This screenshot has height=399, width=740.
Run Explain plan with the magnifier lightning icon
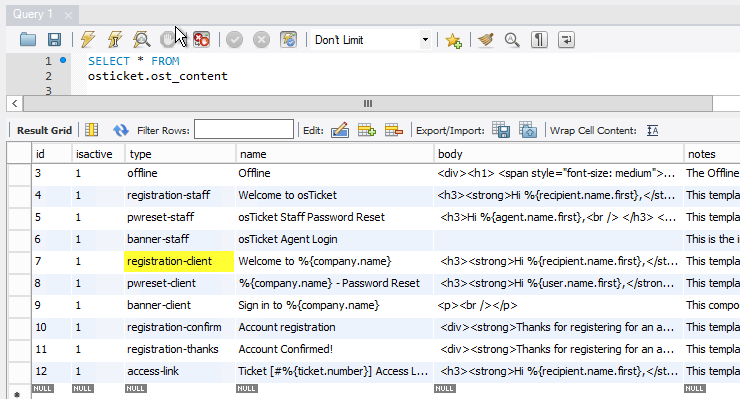pyautogui.click(x=141, y=40)
